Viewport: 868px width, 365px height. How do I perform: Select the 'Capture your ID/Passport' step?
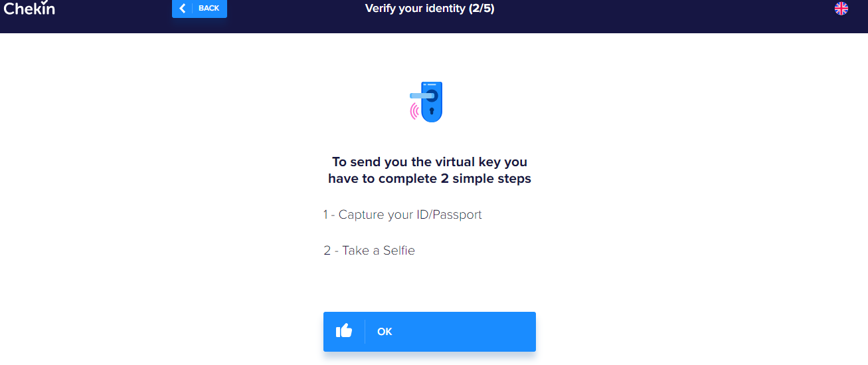tap(402, 215)
